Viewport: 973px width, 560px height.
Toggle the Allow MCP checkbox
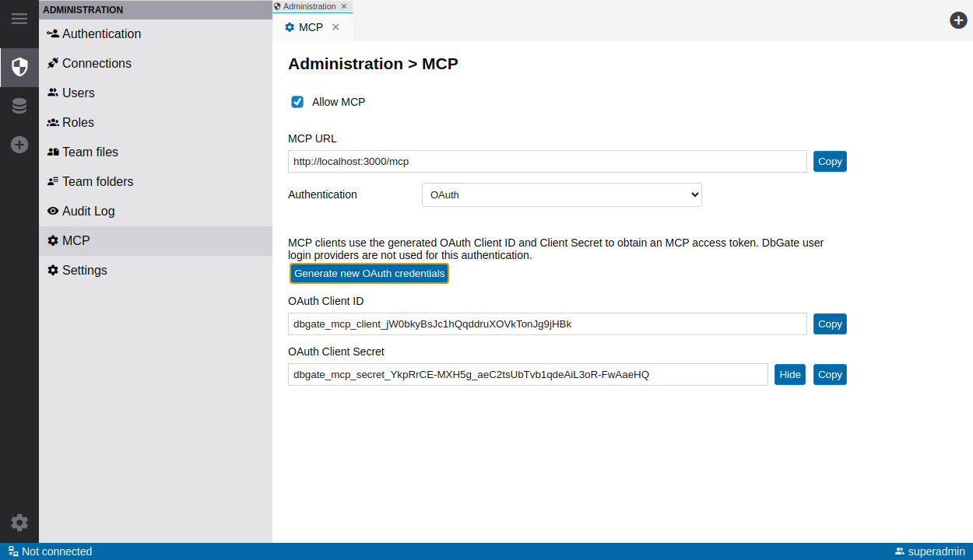pos(297,102)
